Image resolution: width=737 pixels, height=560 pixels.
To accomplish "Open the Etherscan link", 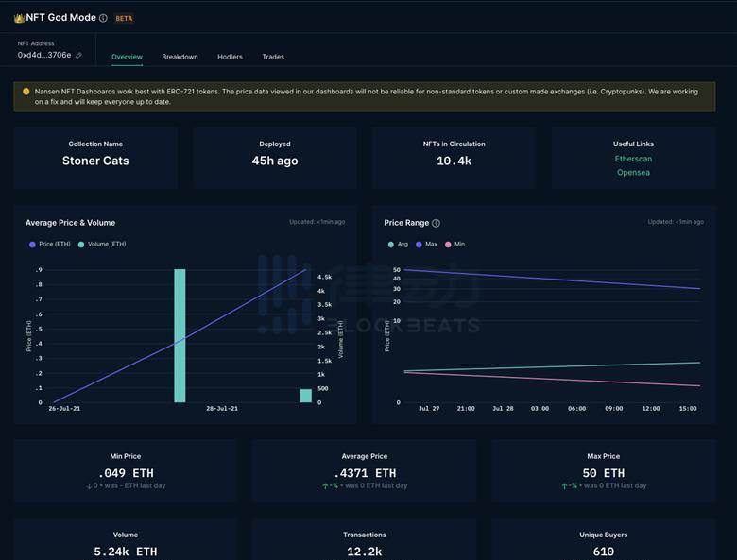I will (x=633, y=159).
